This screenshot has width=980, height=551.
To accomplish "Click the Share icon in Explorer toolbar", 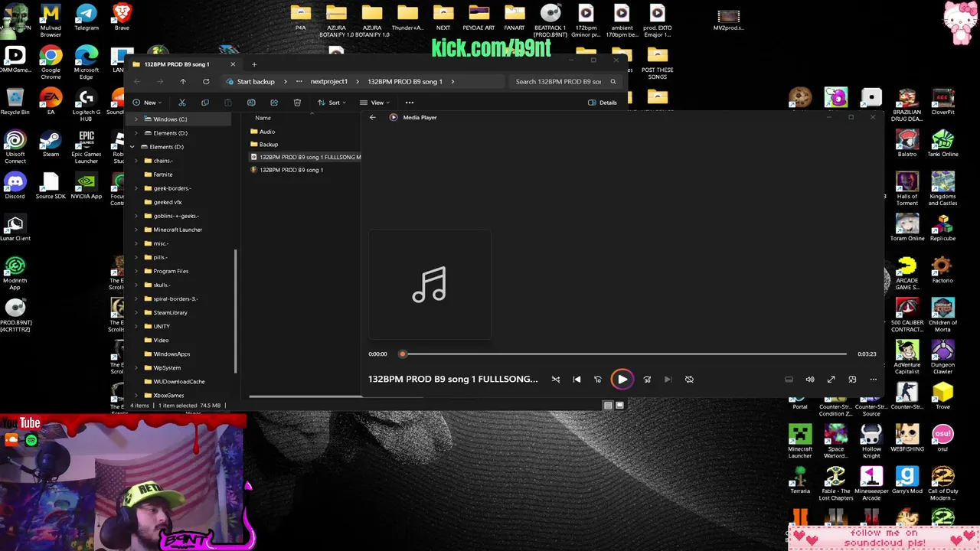I will (274, 103).
